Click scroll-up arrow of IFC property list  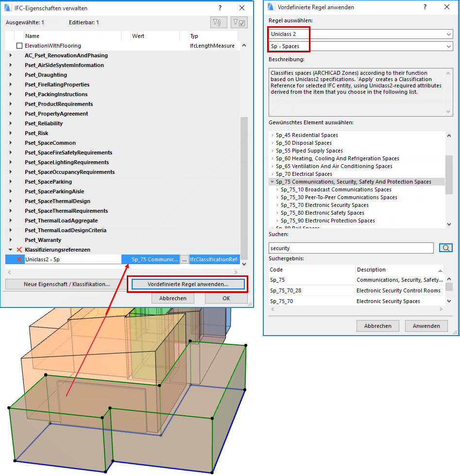point(244,46)
